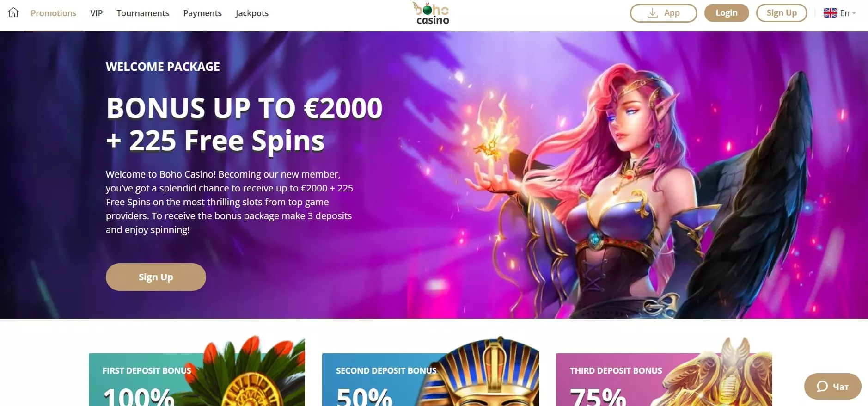Open the chat bubble icon
The width and height of the screenshot is (868, 406).
[x=822, y=387]
